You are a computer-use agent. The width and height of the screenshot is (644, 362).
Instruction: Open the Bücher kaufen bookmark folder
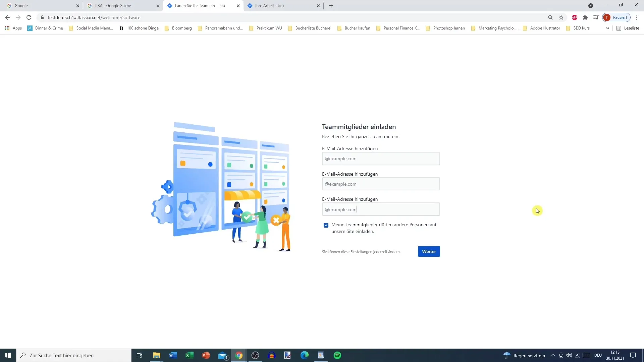[x=354, y=28]
